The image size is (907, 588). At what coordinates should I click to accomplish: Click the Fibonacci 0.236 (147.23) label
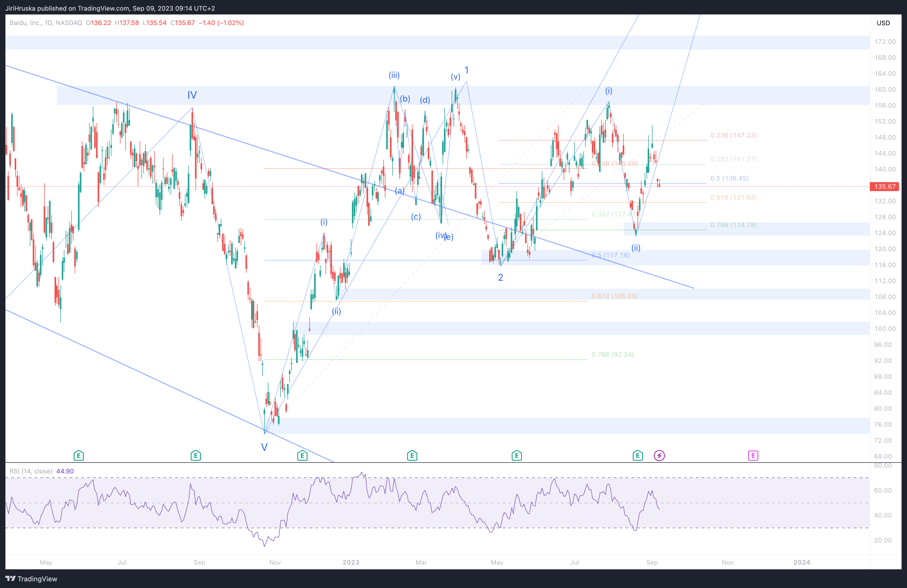[x=733, y=135]
